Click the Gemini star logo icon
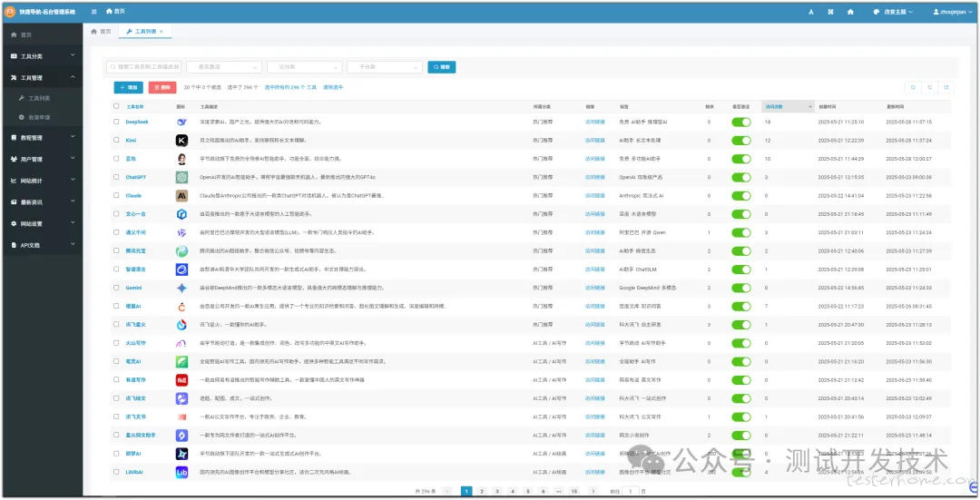This screenshot has height=500, width=980. (x=181, y=289)
